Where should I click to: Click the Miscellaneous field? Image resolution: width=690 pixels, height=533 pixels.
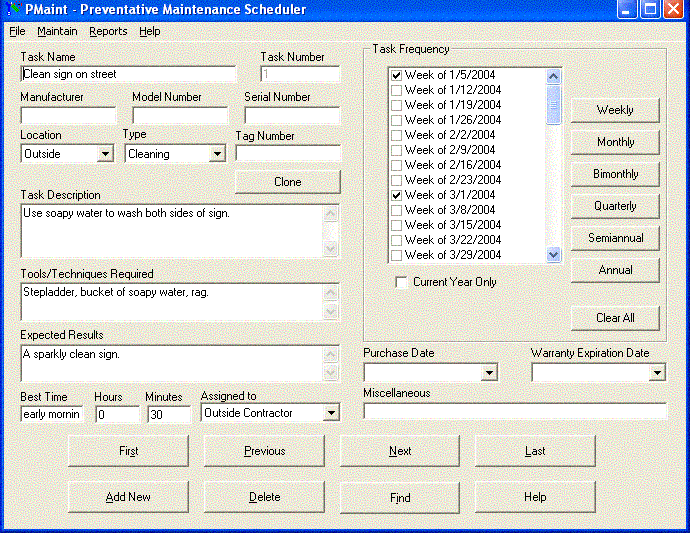515,411
